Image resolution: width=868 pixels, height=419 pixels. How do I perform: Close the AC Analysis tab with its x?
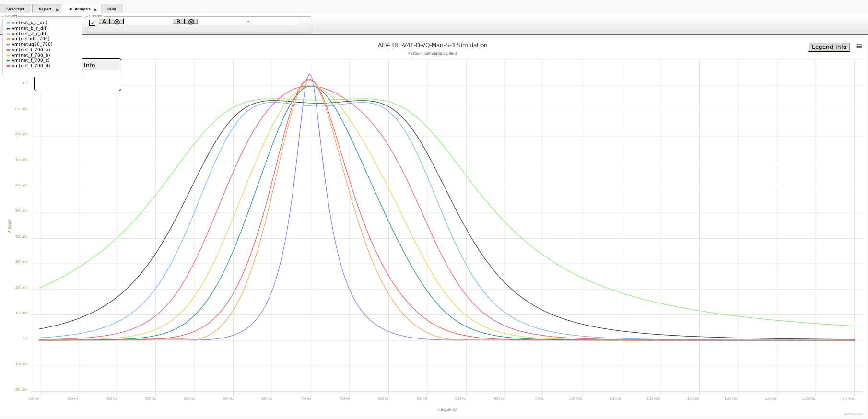[95, 9]
